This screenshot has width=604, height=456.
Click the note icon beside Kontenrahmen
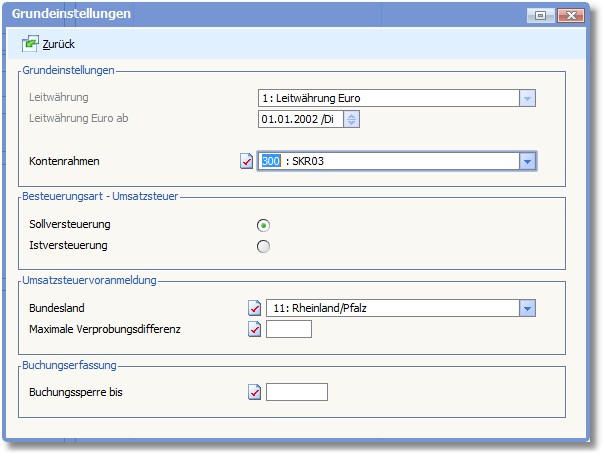click(x=248, y=161)
